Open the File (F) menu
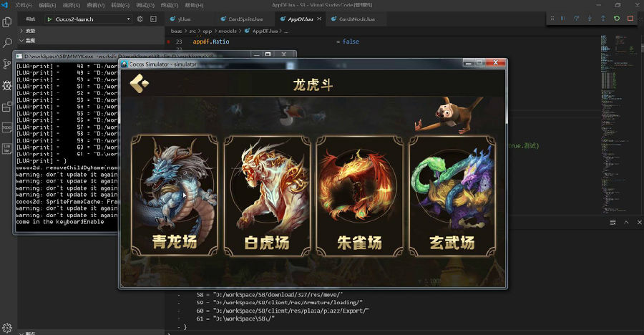 24,5
